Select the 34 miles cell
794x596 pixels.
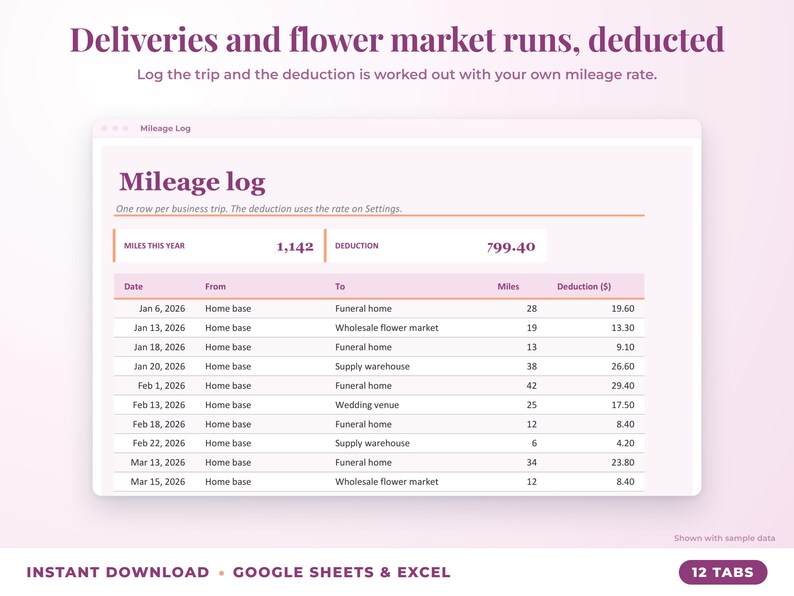[x=531, y=462]
